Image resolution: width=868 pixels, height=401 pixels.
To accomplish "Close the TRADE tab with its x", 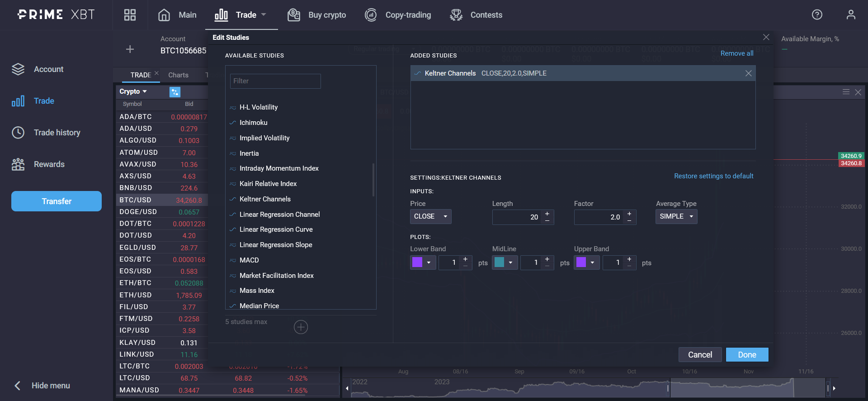I will point(156,73).
